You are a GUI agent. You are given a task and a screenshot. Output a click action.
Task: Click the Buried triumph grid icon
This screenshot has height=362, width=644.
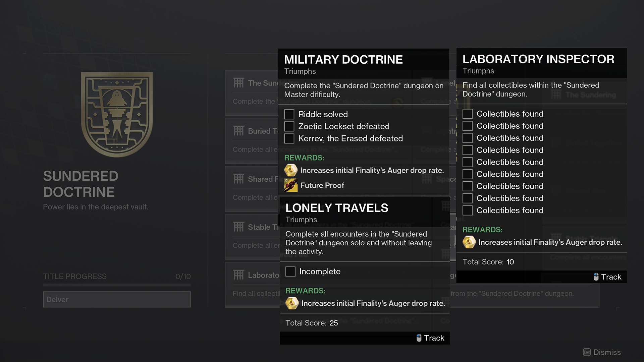pyautogui.click(x=238, y=131)
